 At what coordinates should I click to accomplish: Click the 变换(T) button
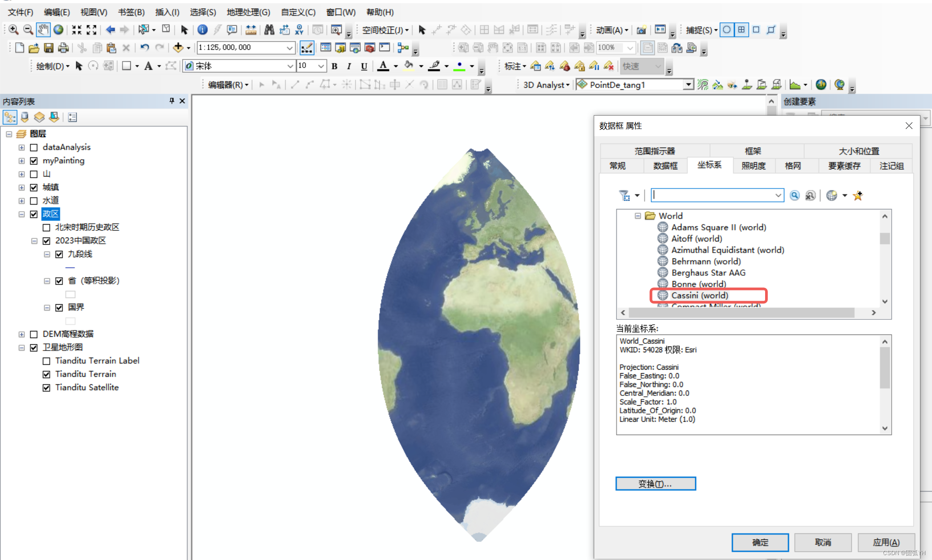(x=656, y=483)
